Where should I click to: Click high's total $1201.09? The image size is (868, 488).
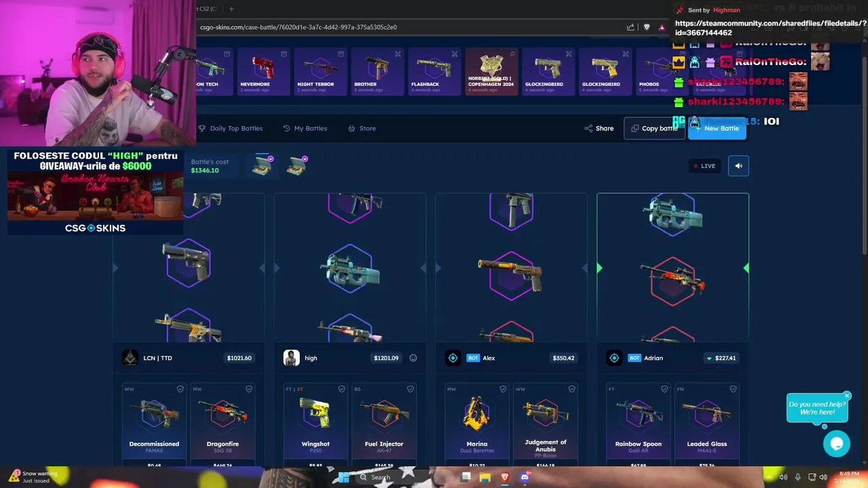tap(386, 358)
